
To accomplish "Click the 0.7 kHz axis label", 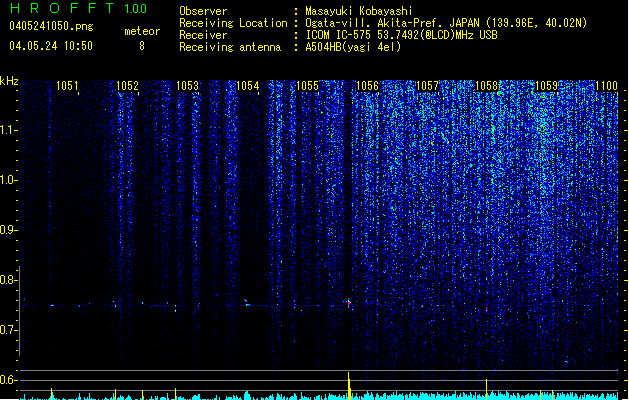I will (8, 330).
